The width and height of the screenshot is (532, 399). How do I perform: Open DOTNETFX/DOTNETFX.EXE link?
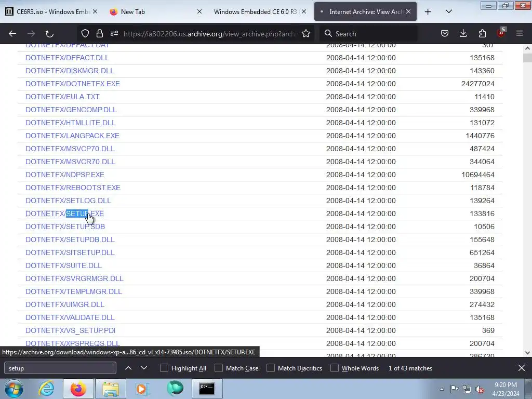click(73, 84)
